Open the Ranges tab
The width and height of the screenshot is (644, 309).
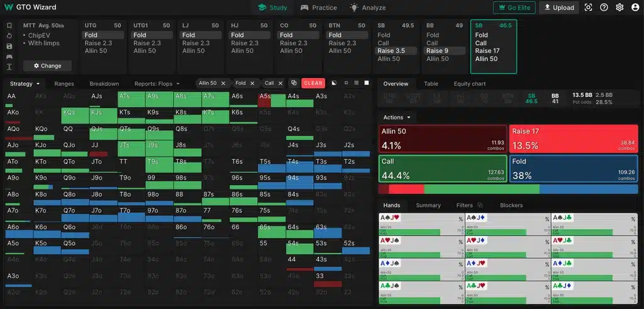[64, 84]
